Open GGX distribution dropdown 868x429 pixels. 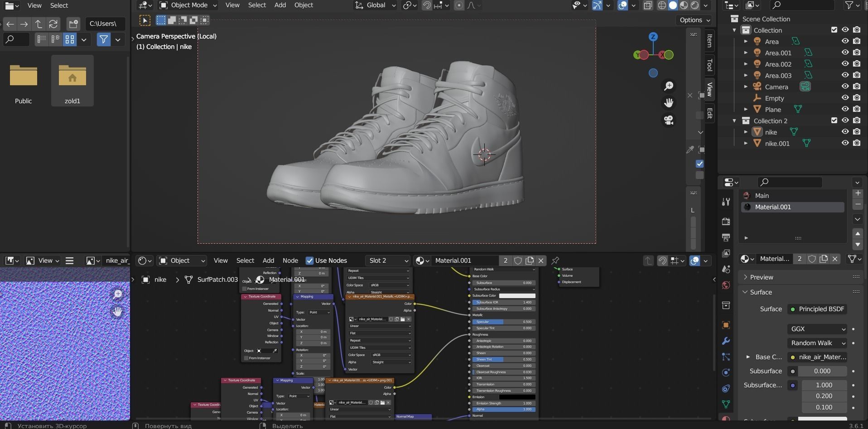pos(817,329)
